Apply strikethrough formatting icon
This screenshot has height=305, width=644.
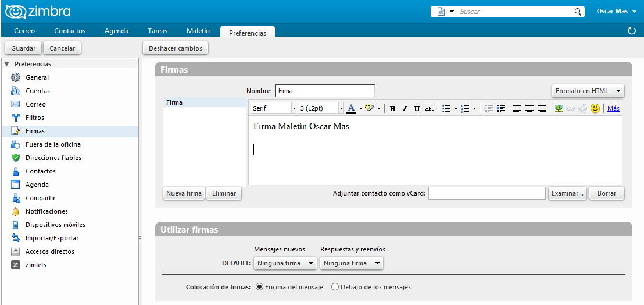click(x=430, y=108)
